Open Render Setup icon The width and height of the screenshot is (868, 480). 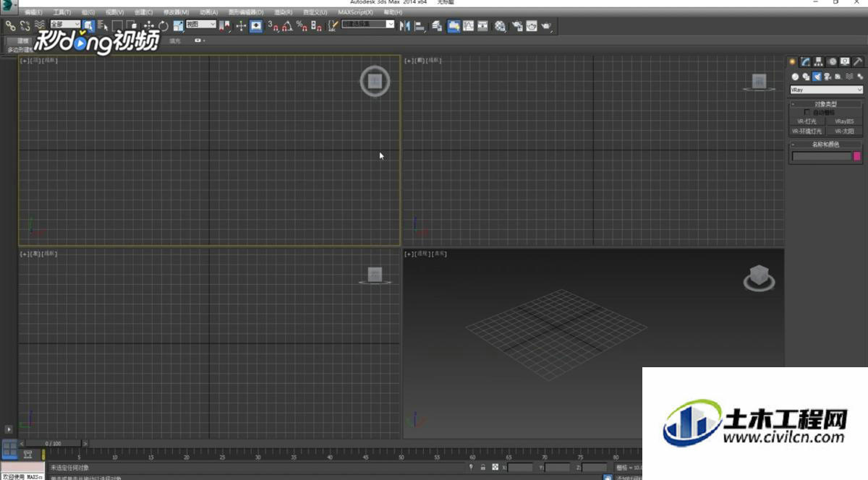pos(517,26)
